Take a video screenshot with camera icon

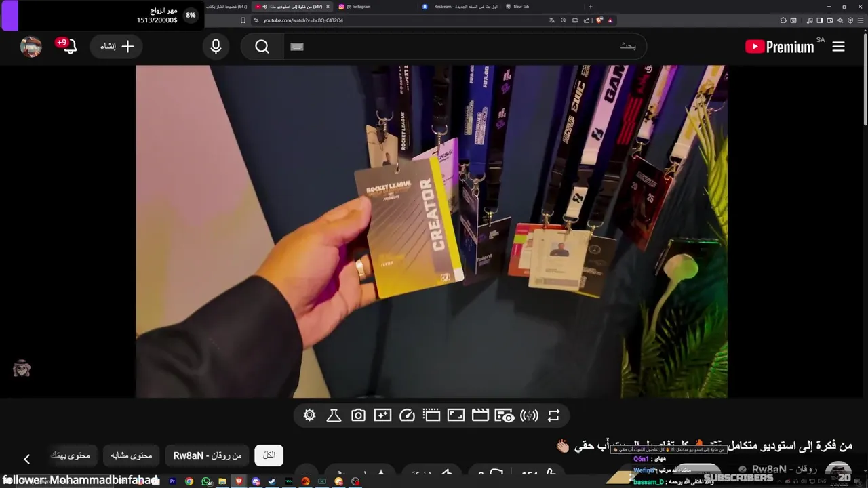point(358,415)
